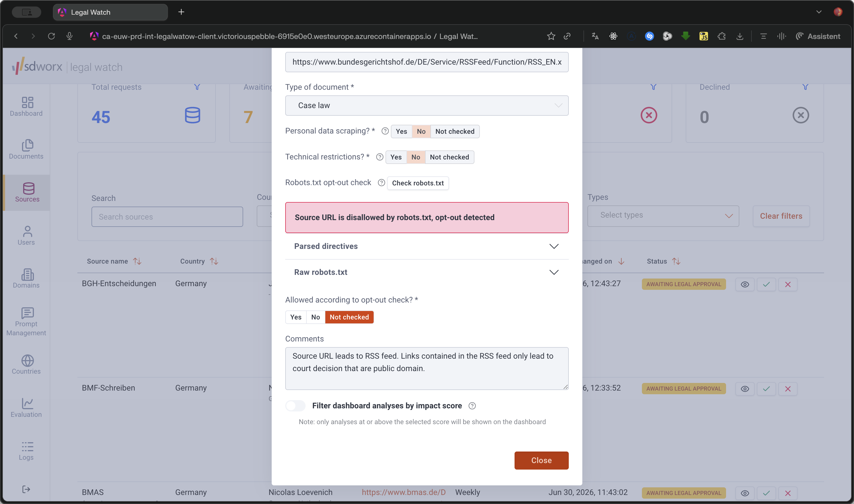View BGH-Entscheidungen source with eye icon
The image size is (854, 504).
pyautogui.click(x=745, y=285)
